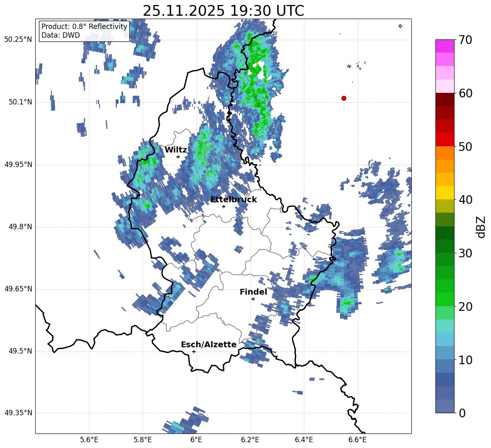Click the Findel city label
This screenshot has height=448, width=491.
tap(253, 292)
